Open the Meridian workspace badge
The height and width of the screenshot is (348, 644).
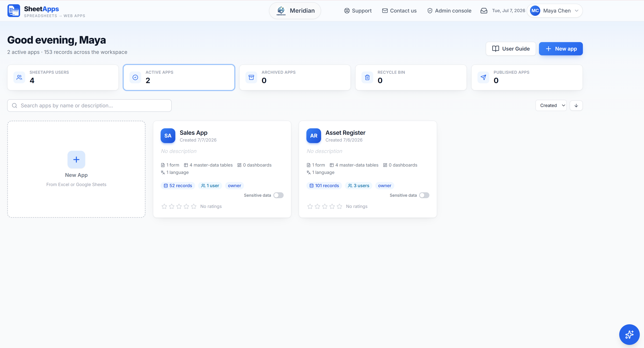295,10
